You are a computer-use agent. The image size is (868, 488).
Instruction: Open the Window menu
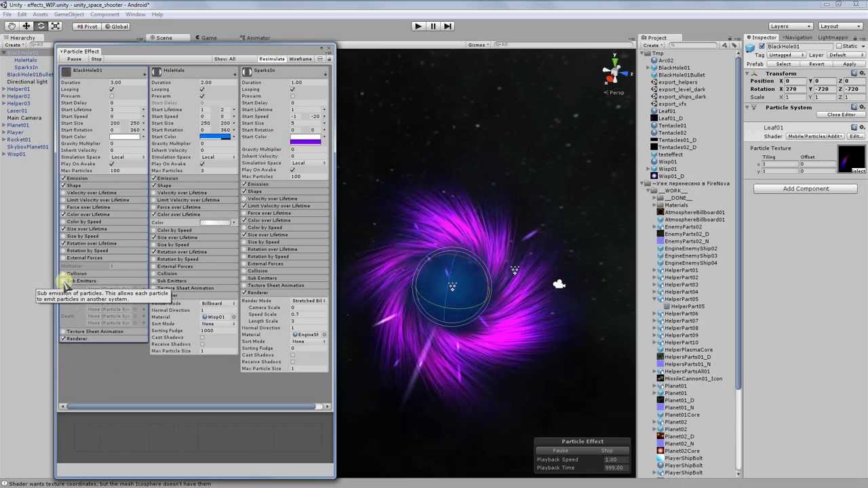point(135,14)
